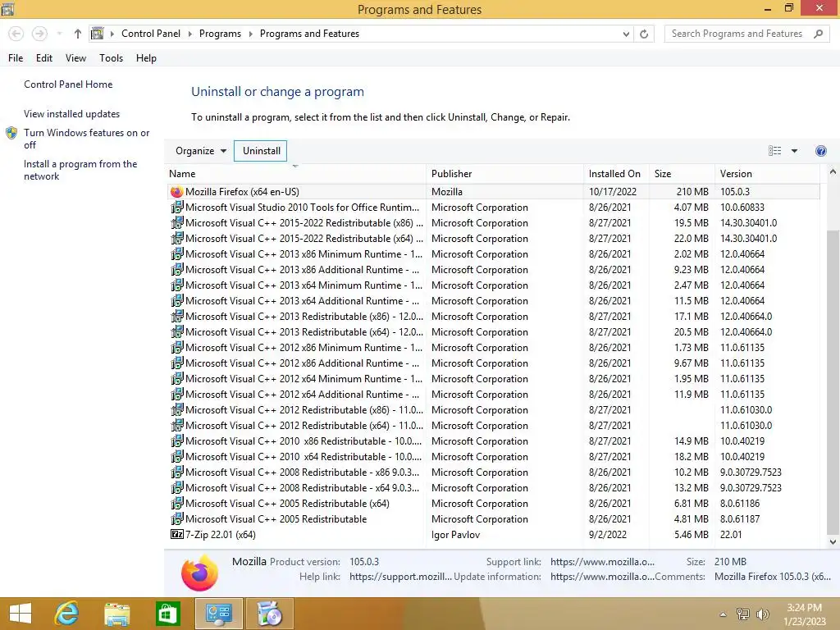Open the Windows Store taskbar icon
840x630 pixels.
[x=167, y=614]
